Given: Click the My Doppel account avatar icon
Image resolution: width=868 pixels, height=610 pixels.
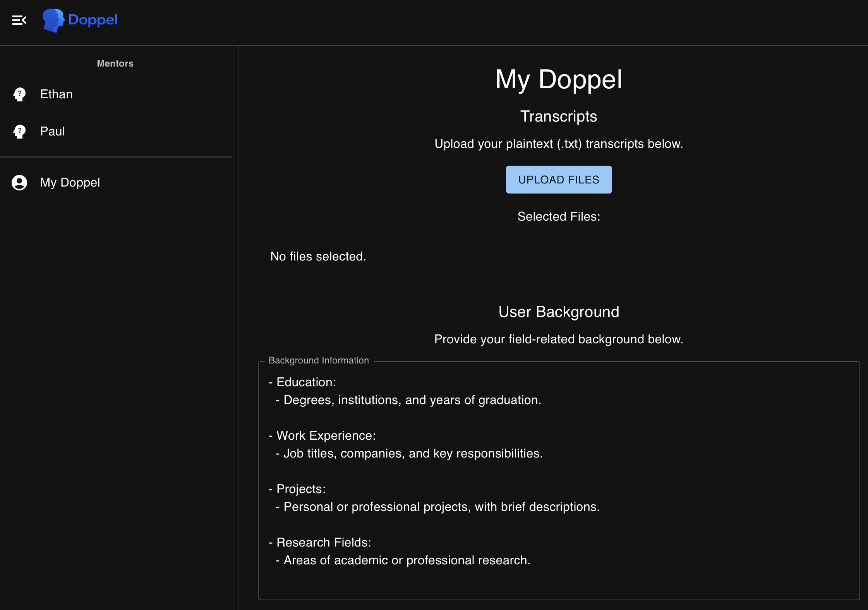Looking at the screenshot, I should [x=19, y=182].
